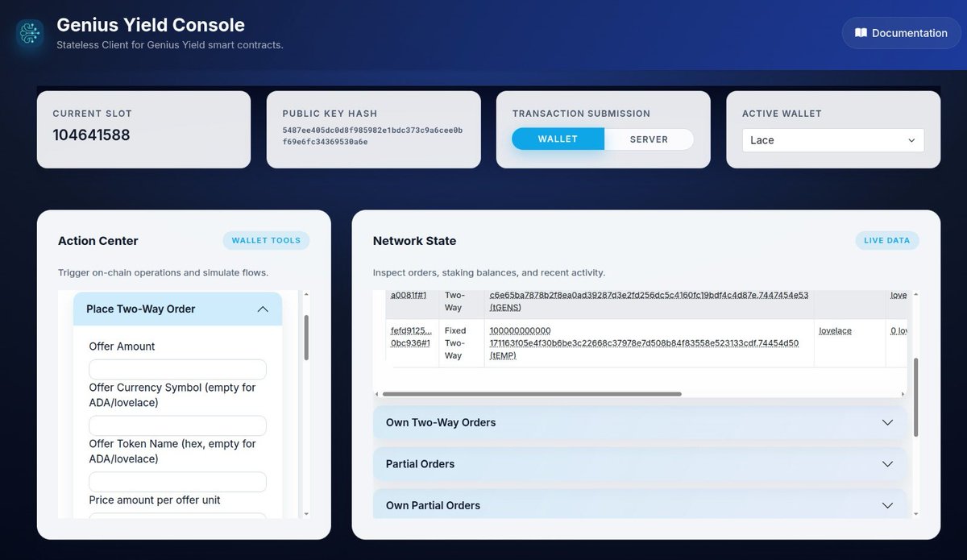Focus the Offer Amount input field
The width and height of the screenshot is (967, 560).
177,370
